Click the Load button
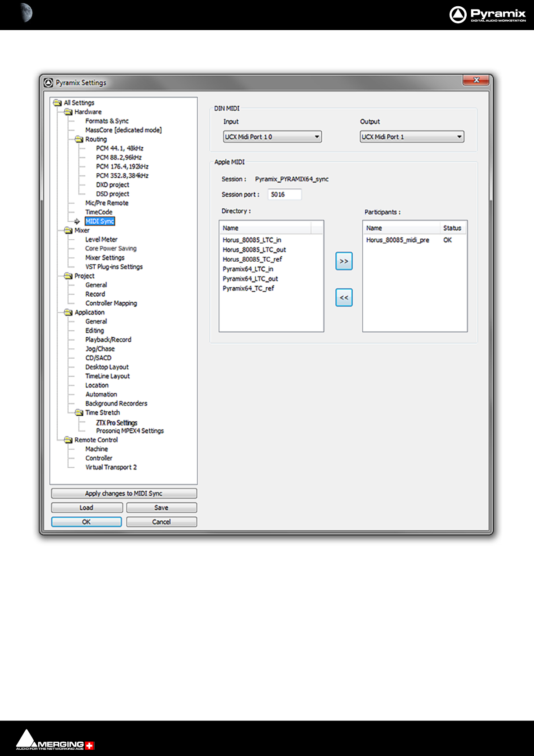This screenshot has width=534, height=756. click(x=87, y=508)
